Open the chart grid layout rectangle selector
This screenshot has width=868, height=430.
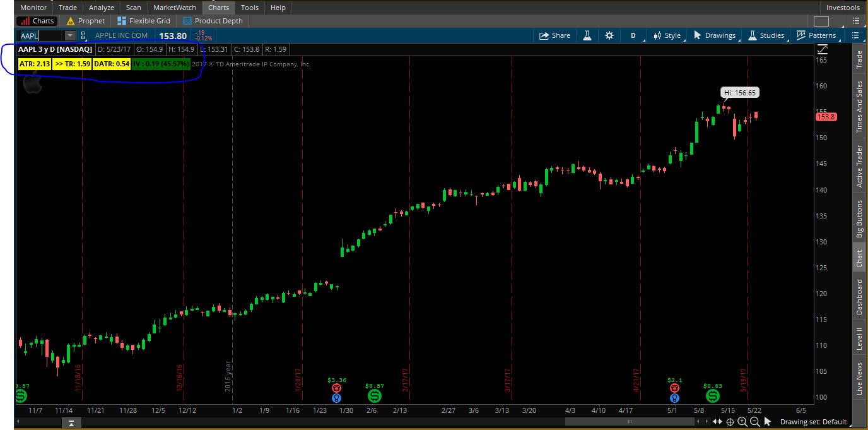[821, 21]
